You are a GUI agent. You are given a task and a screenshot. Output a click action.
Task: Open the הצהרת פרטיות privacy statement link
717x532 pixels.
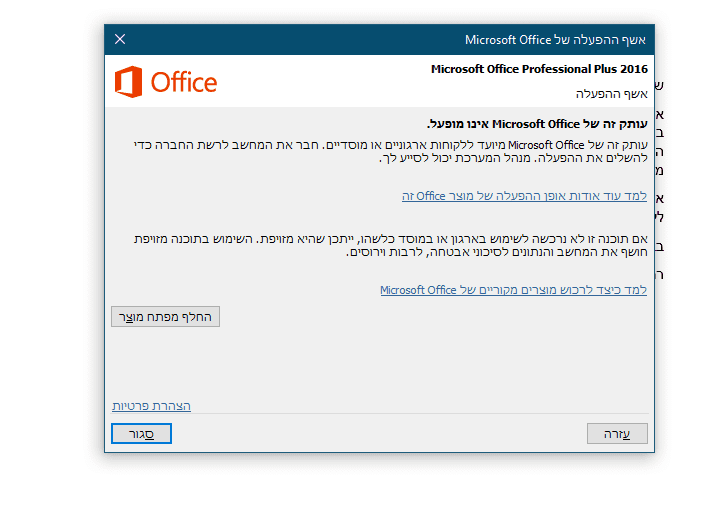151,406
